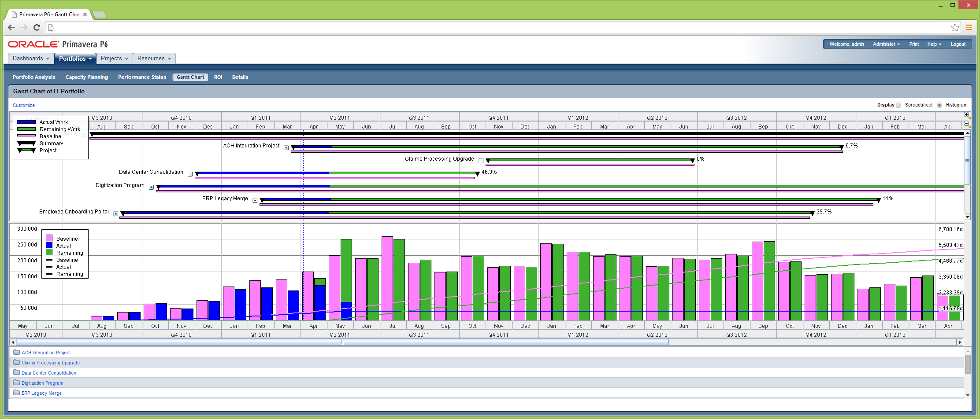Screen dimensions: 980x419
Task: Bookmark page with the star icon
Action: click(955, 27)
